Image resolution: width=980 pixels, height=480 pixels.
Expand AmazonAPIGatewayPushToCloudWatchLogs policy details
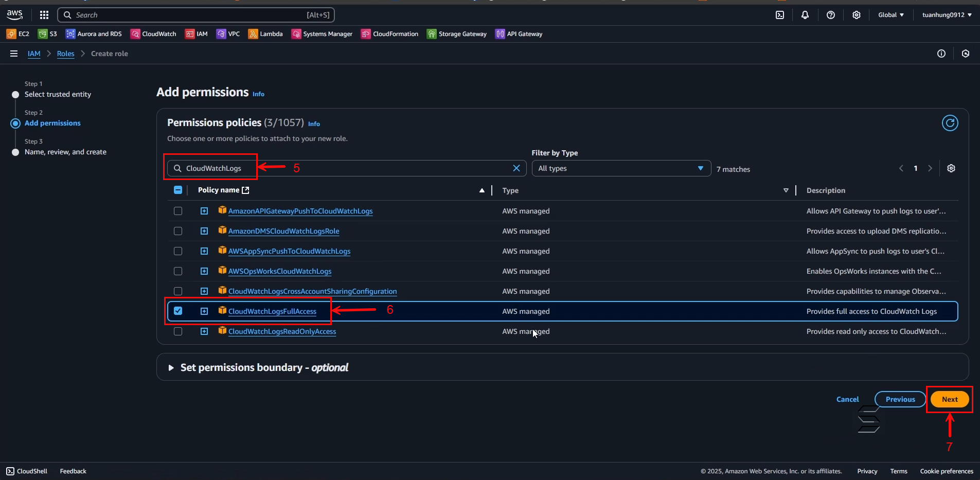pyautogui.click(x=204, y=211)
